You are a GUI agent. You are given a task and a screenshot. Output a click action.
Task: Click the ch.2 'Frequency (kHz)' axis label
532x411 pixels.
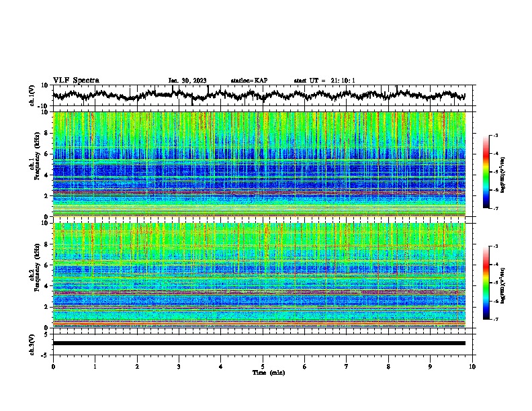(x=37, y=267)
